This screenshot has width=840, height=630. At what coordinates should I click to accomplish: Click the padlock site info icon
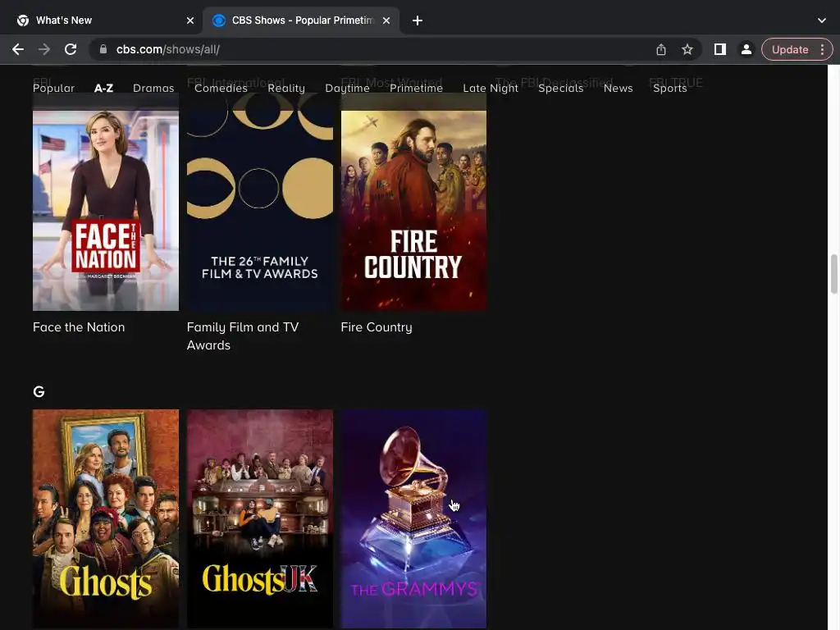103,49
